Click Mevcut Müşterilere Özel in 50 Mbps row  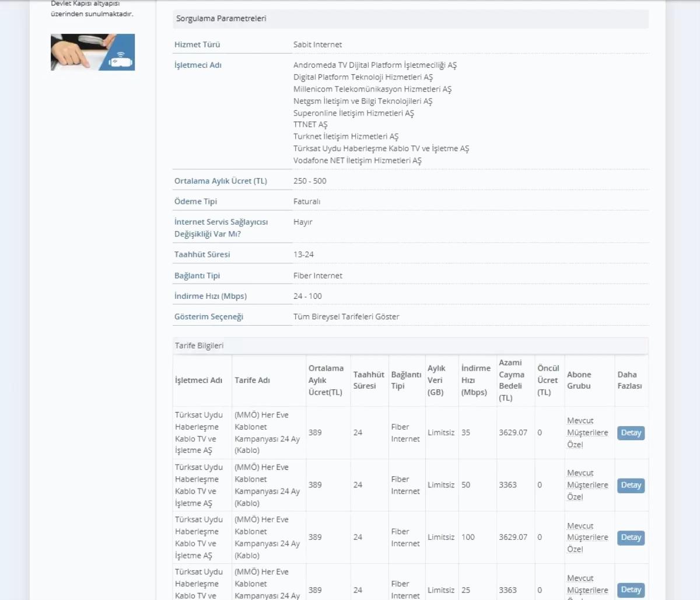[587, 485]
